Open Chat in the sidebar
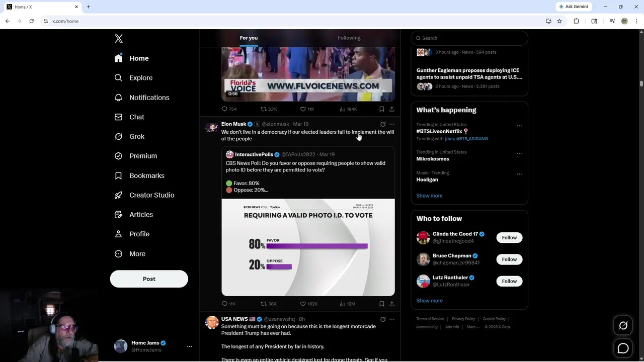 point(129,117)
